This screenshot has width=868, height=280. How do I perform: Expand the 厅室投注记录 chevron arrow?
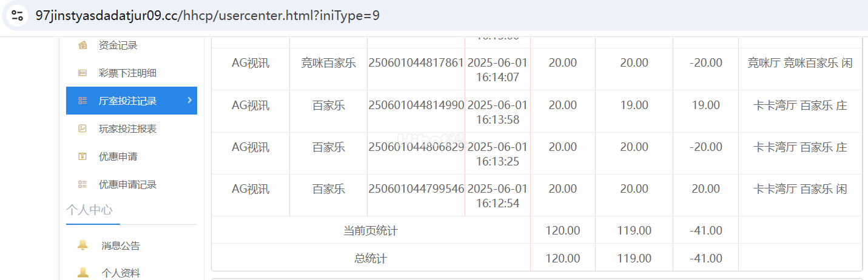pyautogui.click(x=189, y=101)
